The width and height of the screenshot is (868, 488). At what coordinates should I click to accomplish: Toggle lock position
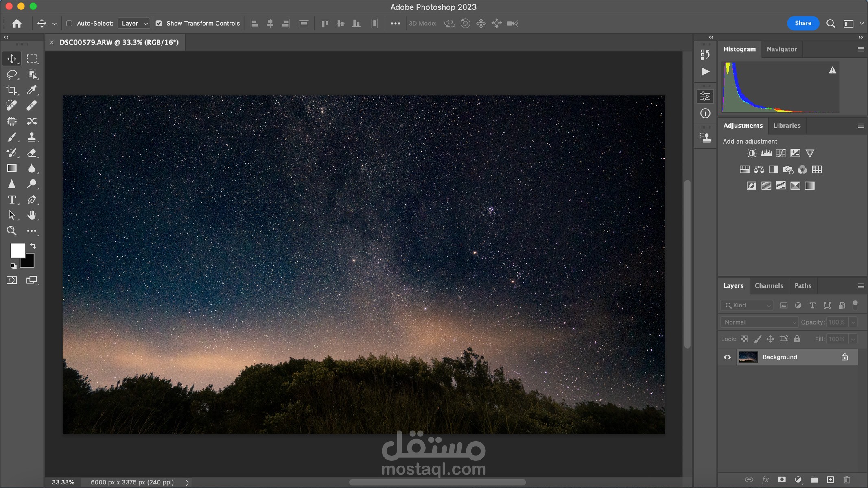click(x=770, y=339)
